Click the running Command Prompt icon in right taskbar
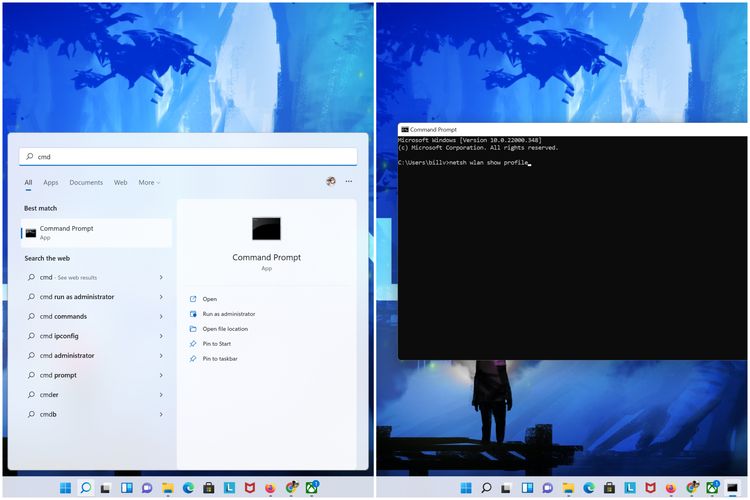The image size is (750, 500). coord(732,488)
